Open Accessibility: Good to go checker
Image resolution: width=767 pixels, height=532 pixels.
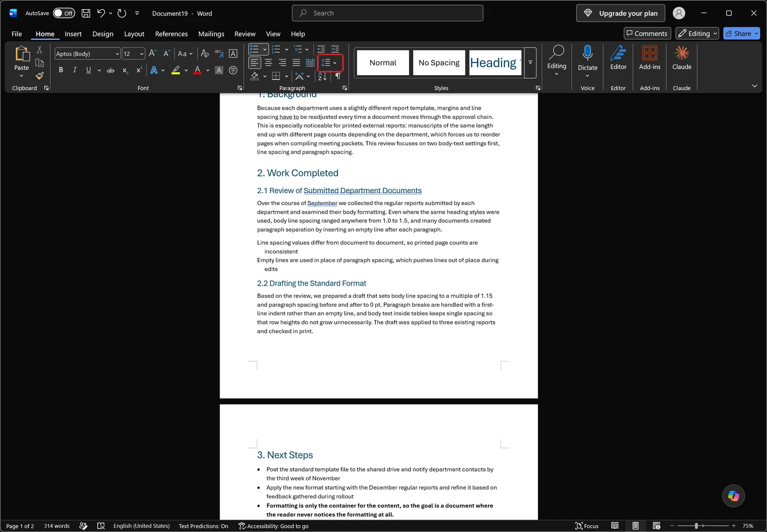(x=274, y=526)
